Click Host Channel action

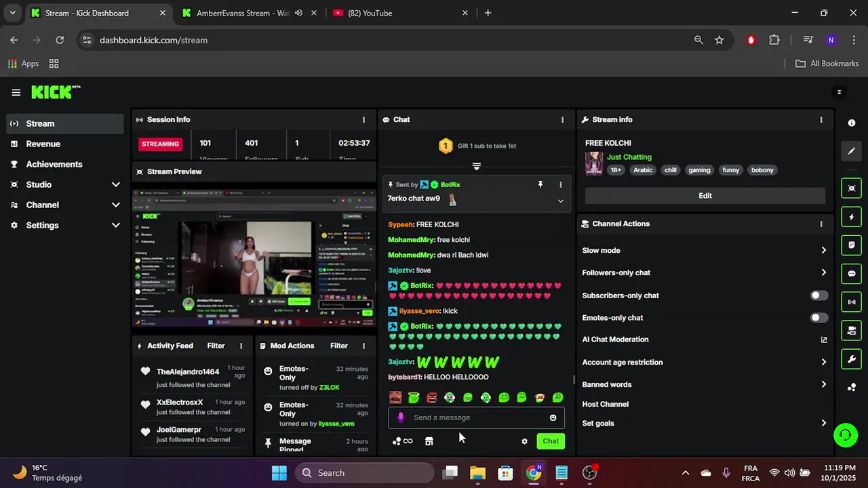(x=605, y=404)
